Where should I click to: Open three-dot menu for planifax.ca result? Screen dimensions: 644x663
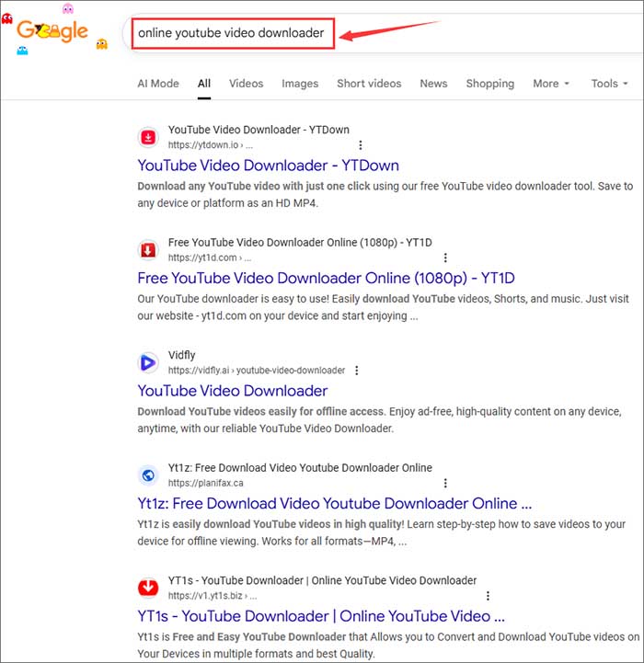[445, 483]
